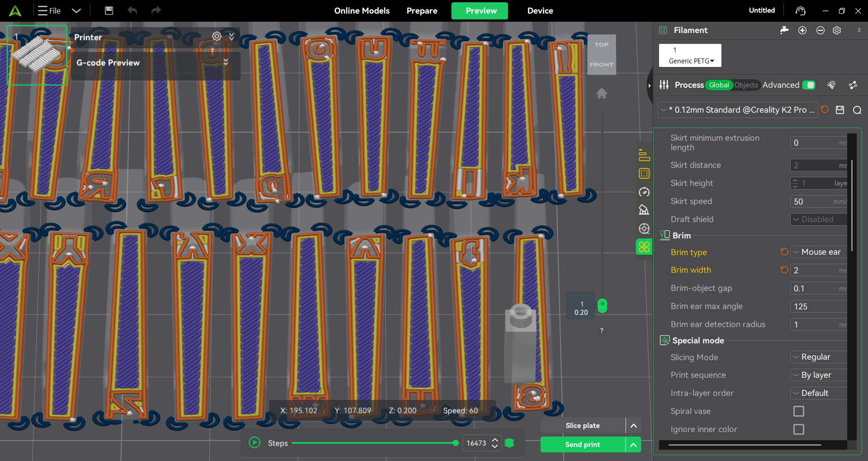Redo the action using the top bar arrow
The image size is (868, 461).
[x=156, y=10]
